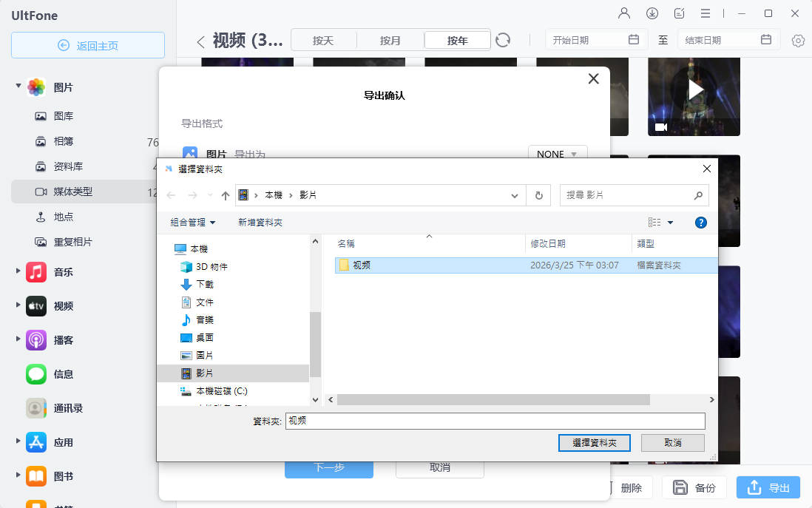Collapse the 图片 sidebar section
The image size is (812, 508).
[18, 85]
